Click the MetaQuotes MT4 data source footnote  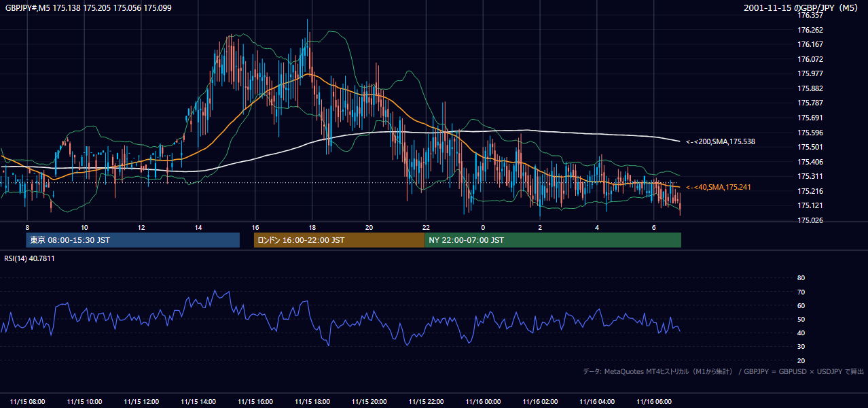pyautogui.click(x=723, y=371)
